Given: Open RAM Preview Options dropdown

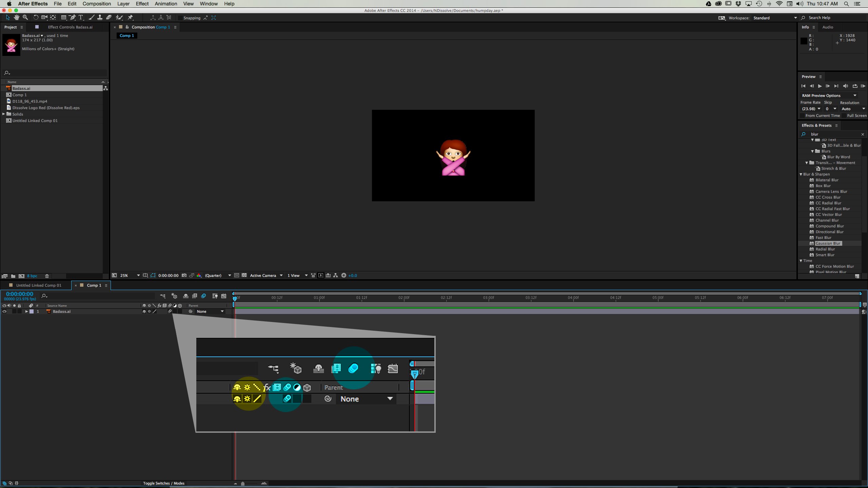Looking at the screenshot, I should point(829,96).
